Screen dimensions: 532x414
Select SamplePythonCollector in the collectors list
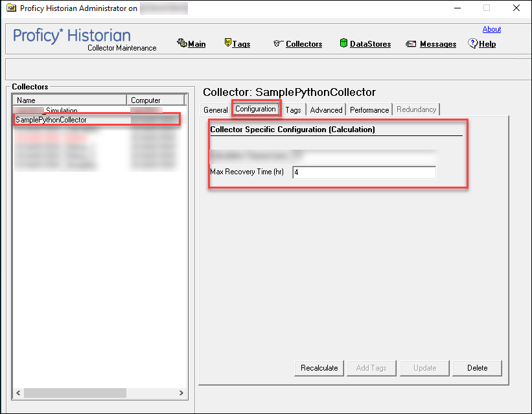[x=97, y=120]
